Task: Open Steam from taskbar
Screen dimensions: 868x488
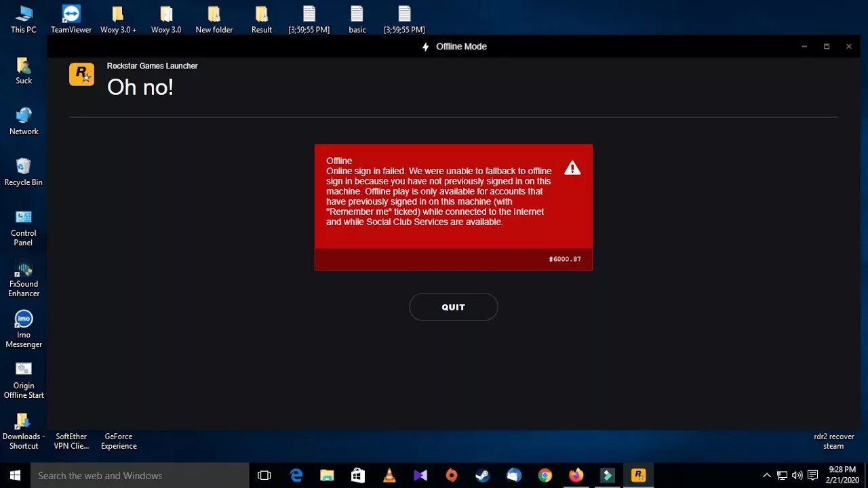Action: pos(482,475)
